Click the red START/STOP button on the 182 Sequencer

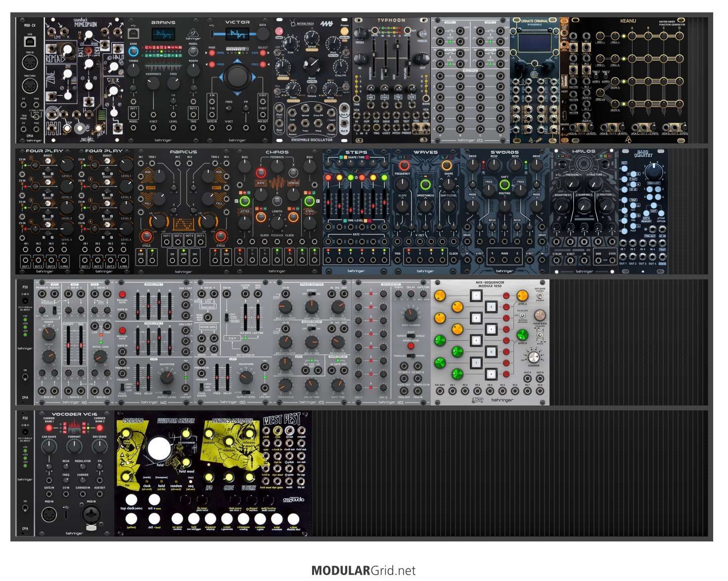410,346
